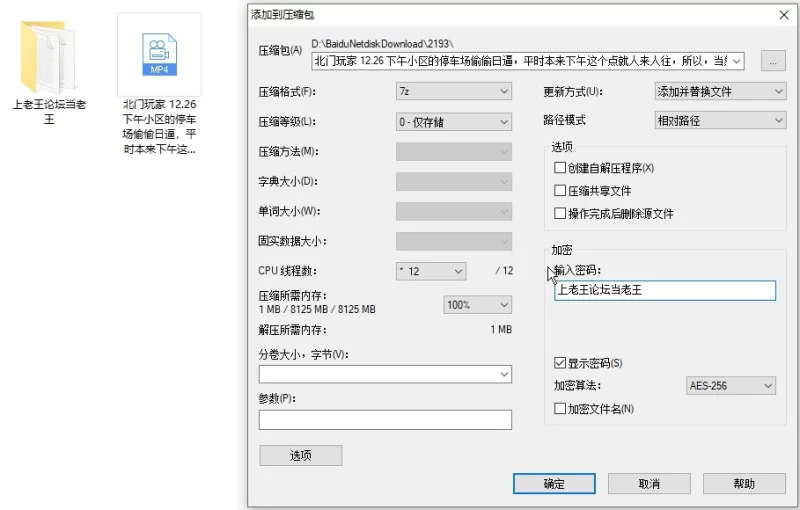The image size is (800, 510).
Task: Open the 压缩格式 7z dropdown
Action: click(x=454, y=92)
